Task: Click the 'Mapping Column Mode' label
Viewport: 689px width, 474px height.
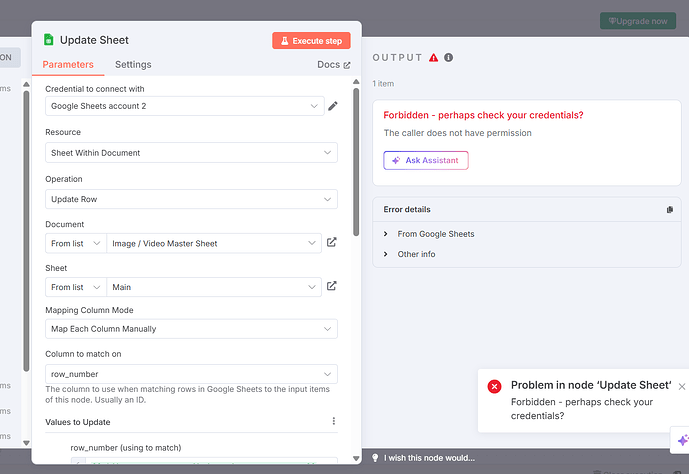Action: click(x=89, y=310)
